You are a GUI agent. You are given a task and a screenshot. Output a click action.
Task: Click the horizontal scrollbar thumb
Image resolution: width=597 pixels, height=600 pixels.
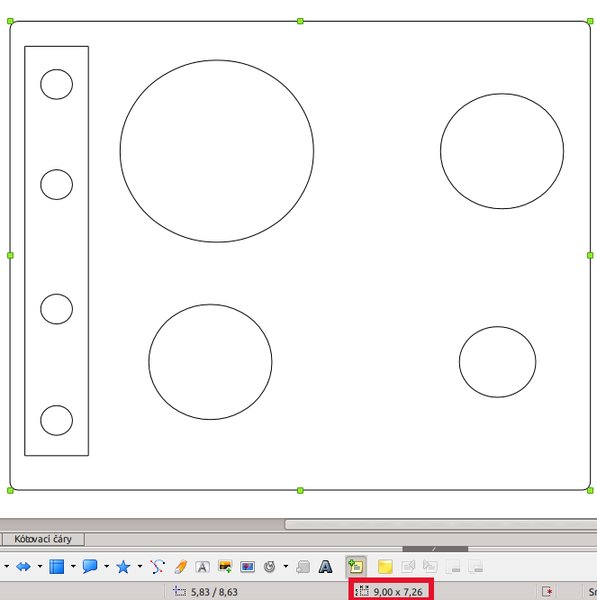[441, 524]
